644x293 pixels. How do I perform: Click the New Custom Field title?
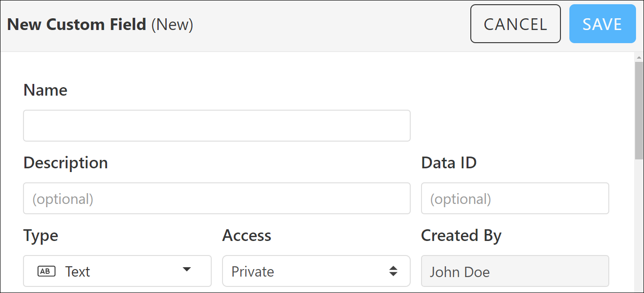[77, 24]
